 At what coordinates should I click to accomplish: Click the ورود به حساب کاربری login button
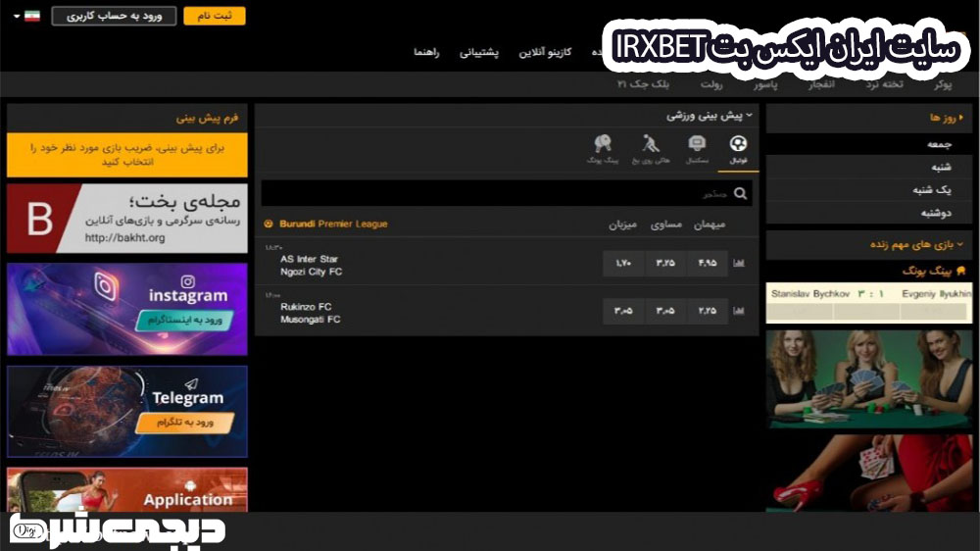pos(114,16)
